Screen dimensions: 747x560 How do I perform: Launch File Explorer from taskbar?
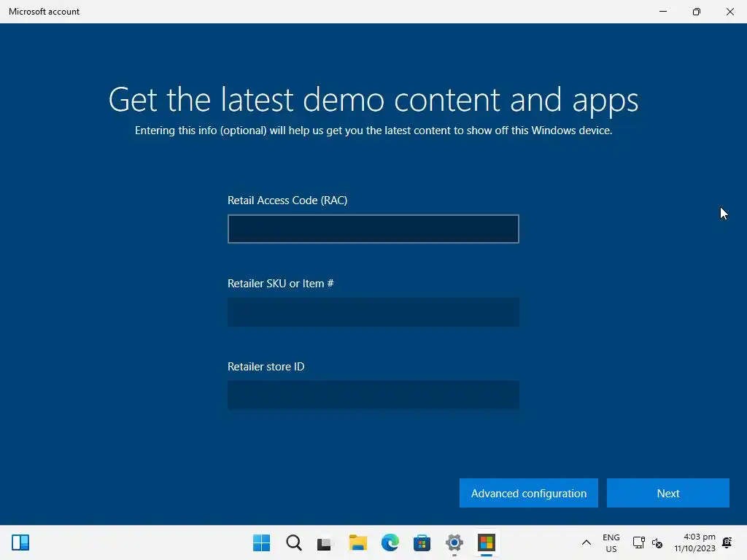pyautogui.click(x=357, y=542)
